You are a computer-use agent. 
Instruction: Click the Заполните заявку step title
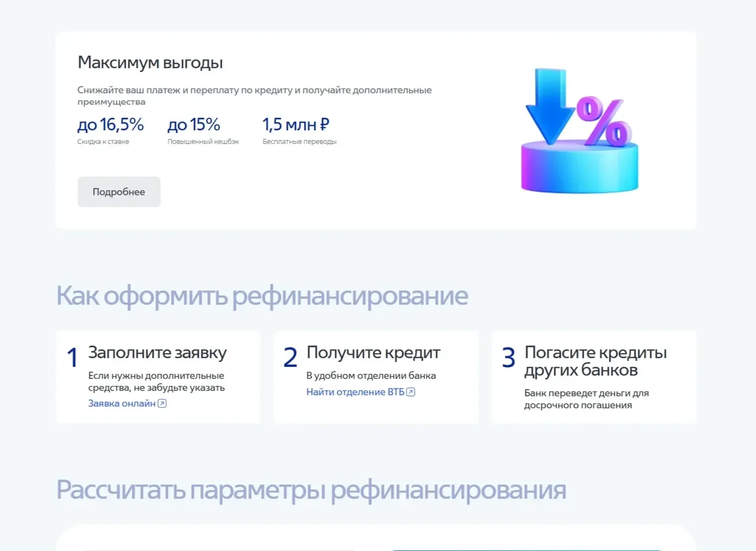pos(158,353)
